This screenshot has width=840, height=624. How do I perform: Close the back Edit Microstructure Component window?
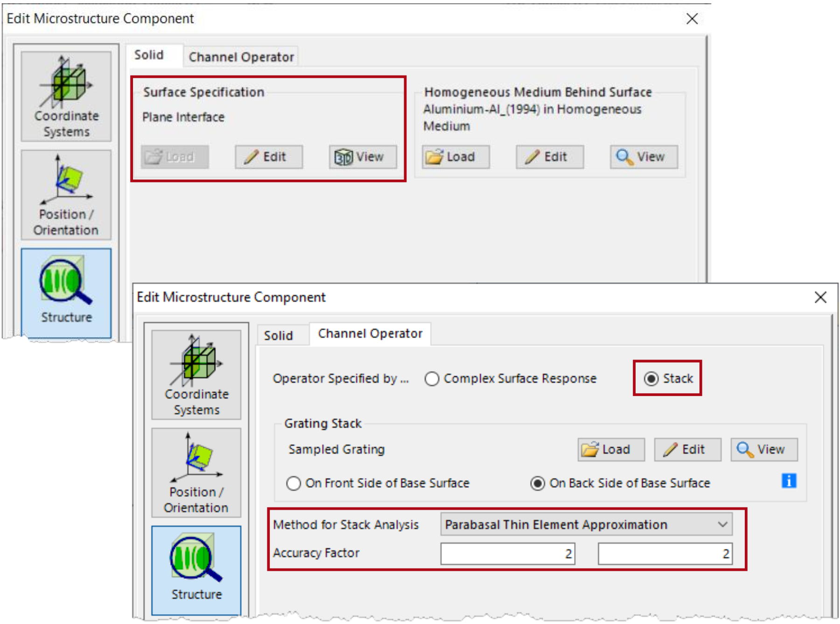[692, 19]
